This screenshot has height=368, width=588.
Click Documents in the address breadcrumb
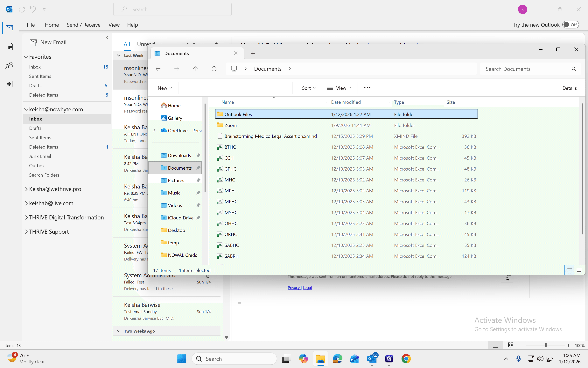click(x=268, y=69)
